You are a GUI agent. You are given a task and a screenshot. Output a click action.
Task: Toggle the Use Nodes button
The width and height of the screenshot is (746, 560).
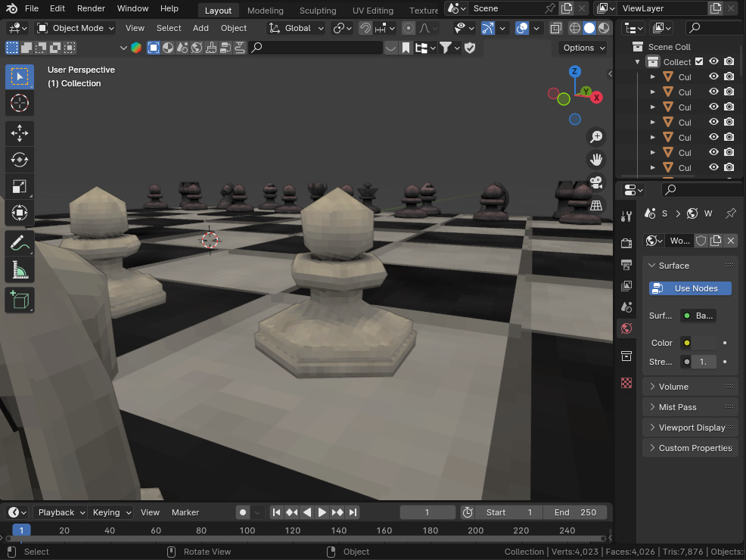(x=690, y=288)
